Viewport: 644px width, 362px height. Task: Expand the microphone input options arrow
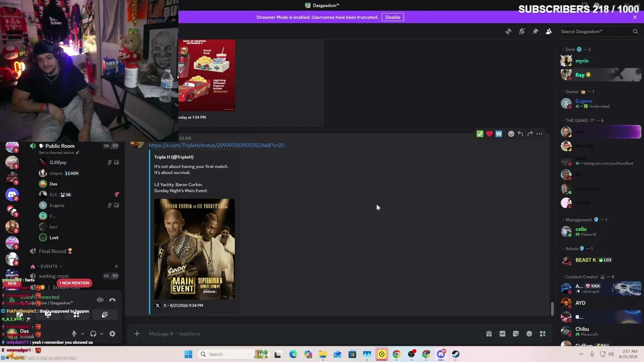click(x=83, y=334)
